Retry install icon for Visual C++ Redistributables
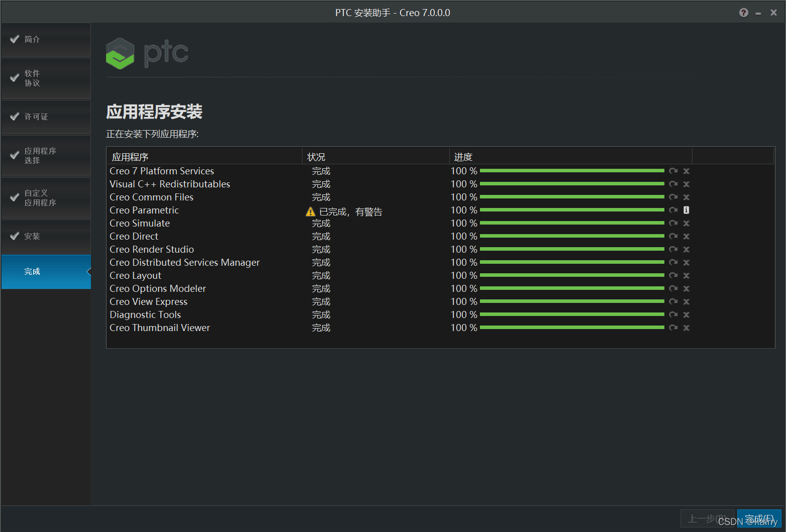Screen dimensions: 786x532 (x=673, y=184)
